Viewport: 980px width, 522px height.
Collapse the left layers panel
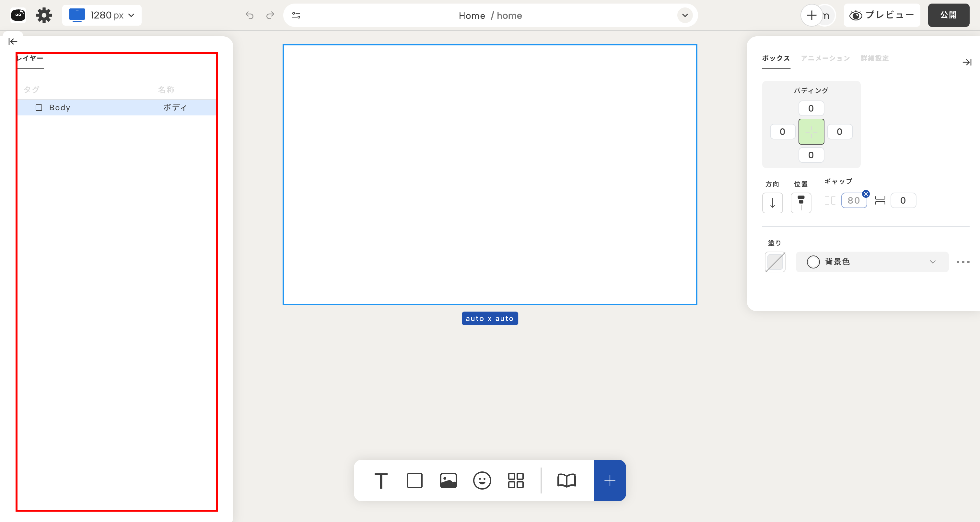[13, 42]
